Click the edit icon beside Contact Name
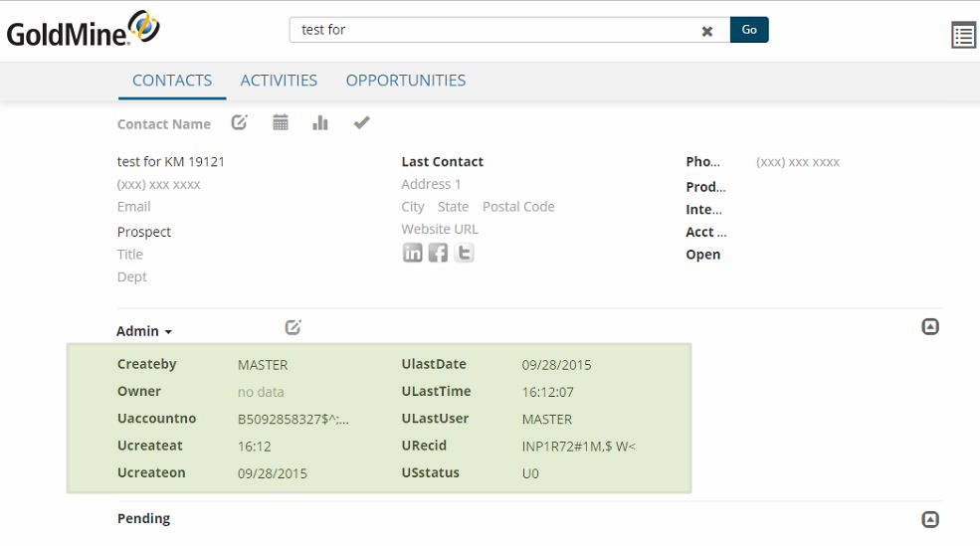The image size is (980, 546). 240,122
